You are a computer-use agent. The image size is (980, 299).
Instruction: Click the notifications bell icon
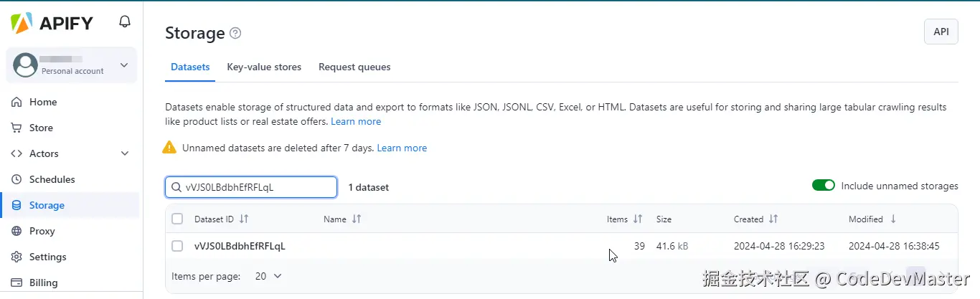coord(125,22)
